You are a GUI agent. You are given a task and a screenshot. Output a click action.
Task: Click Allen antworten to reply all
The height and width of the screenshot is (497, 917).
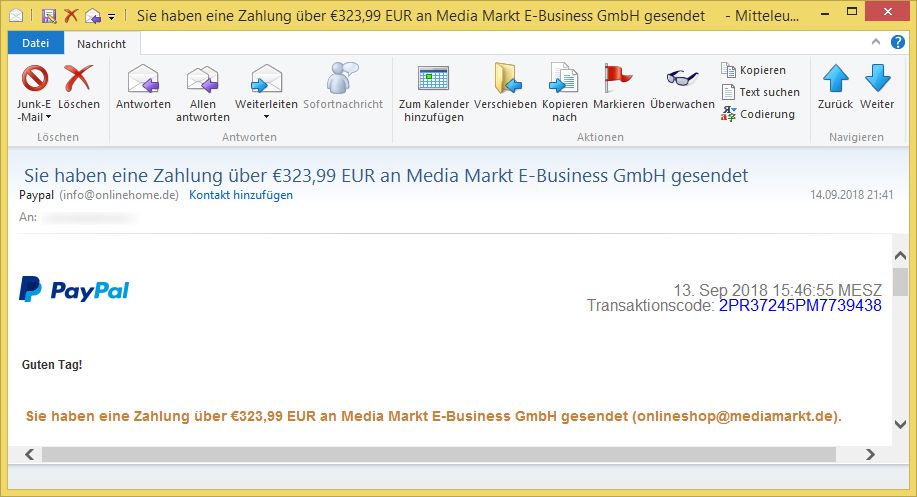[x=202, y=93]
